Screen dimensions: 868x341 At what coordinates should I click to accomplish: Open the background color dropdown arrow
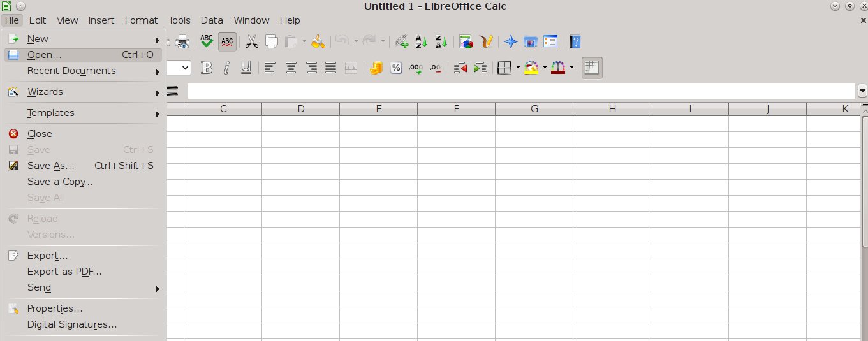pos(545,68)
